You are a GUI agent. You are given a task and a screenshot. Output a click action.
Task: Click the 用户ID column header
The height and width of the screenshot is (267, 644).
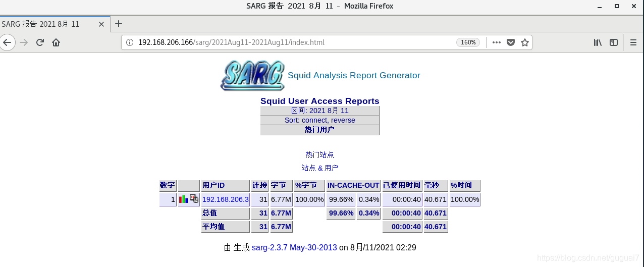pos(225,186)
